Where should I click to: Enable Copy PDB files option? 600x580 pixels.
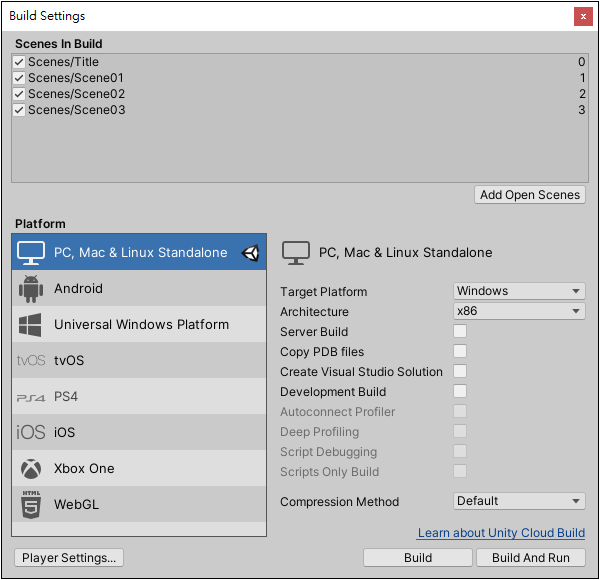click(x=460, y=352)
